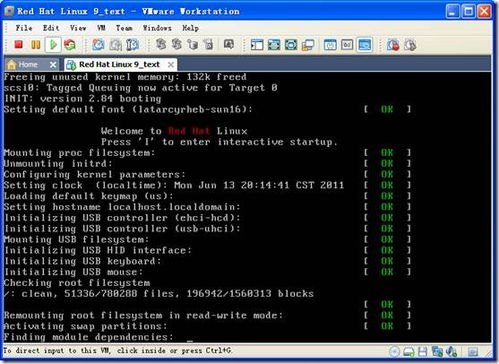Click the network adapter status icon
The width and height of the screenshot is (499, 364).
pos(437,351)
